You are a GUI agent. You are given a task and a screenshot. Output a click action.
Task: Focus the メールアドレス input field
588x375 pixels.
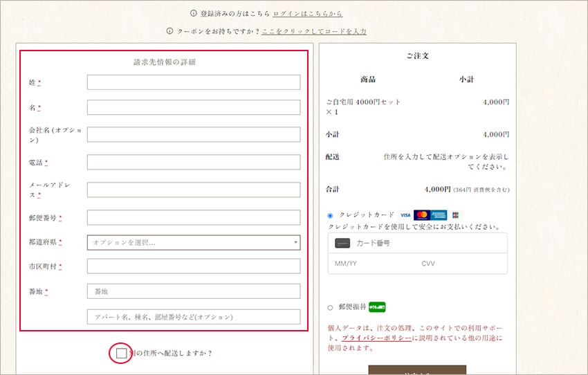(194, 190)
